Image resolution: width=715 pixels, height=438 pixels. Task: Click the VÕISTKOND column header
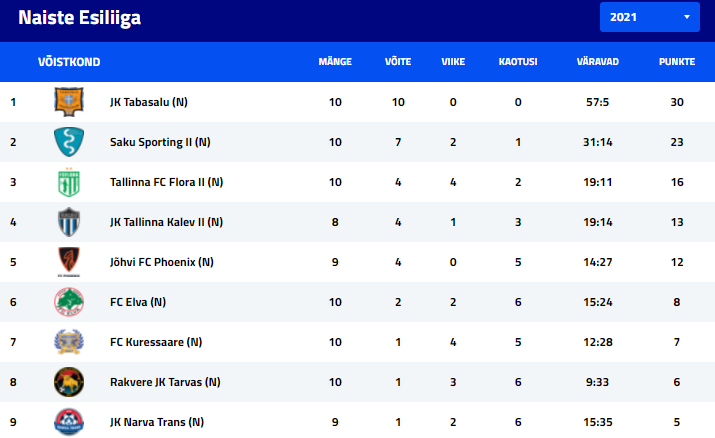[x=69, y=62]
